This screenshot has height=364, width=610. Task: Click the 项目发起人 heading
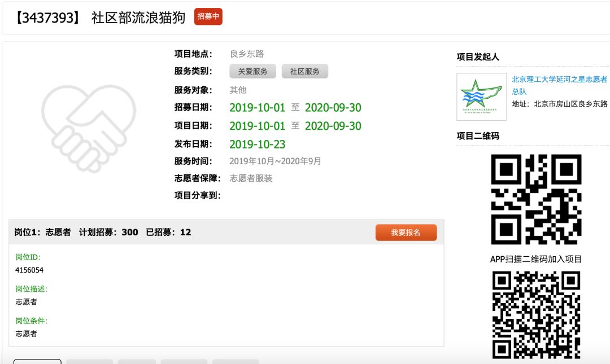point(478,57)
